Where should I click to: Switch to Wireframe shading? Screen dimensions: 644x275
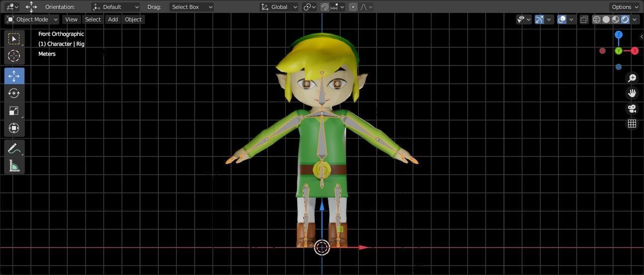point(596,19)
